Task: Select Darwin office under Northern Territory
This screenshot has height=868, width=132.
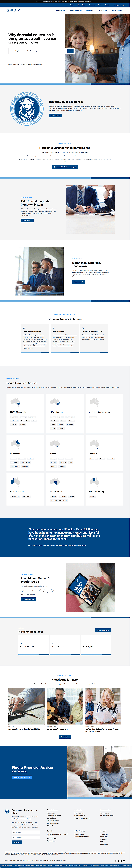Action: pos(92,497)
